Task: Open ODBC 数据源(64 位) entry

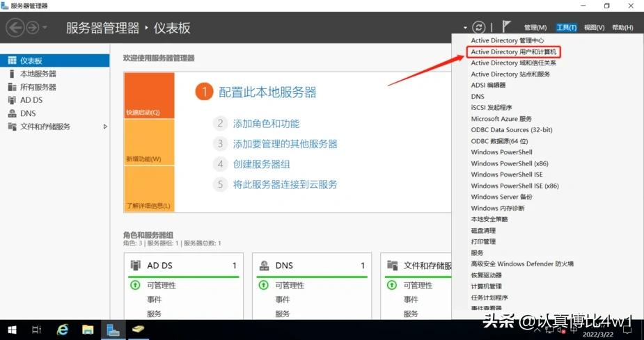Action: [499, 141]
